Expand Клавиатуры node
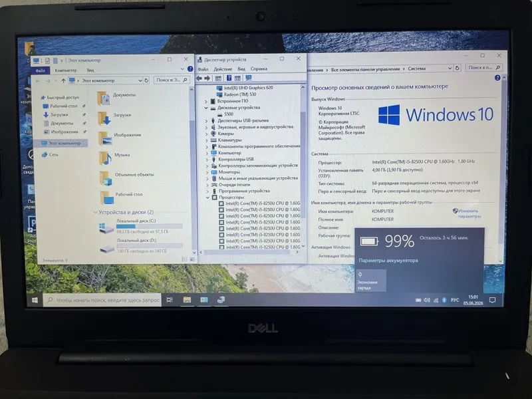532x399 pixels. pos(207,140)
